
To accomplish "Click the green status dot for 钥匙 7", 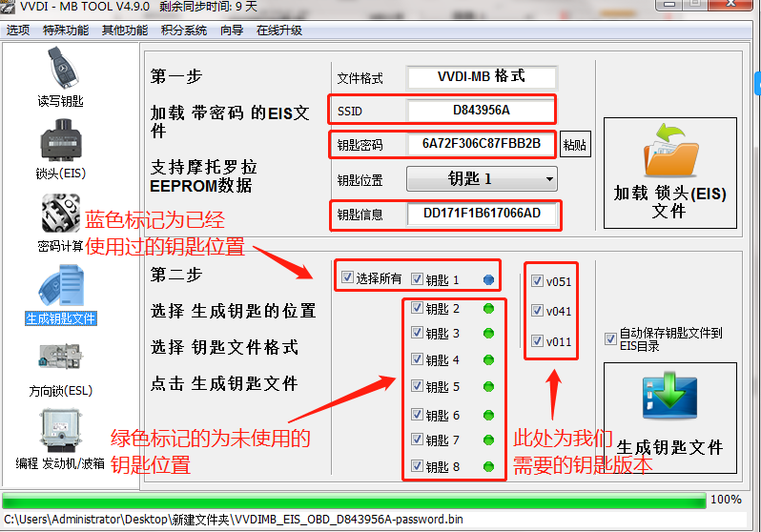I will pyautogui.click(x=488, y=440).
